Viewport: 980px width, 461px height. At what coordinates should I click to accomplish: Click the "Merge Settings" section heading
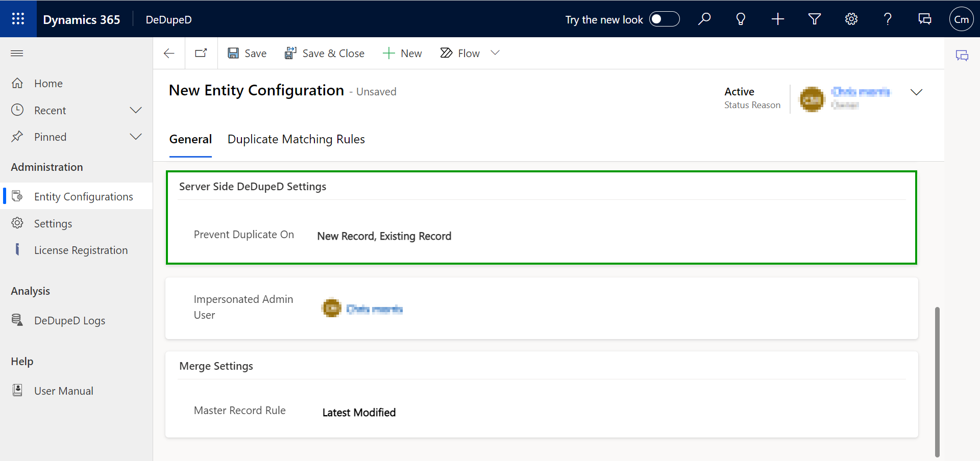tap(216, 366)
